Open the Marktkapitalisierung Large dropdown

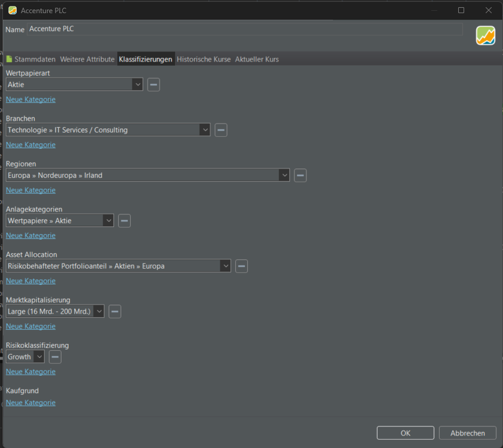(x=55, y=312)
